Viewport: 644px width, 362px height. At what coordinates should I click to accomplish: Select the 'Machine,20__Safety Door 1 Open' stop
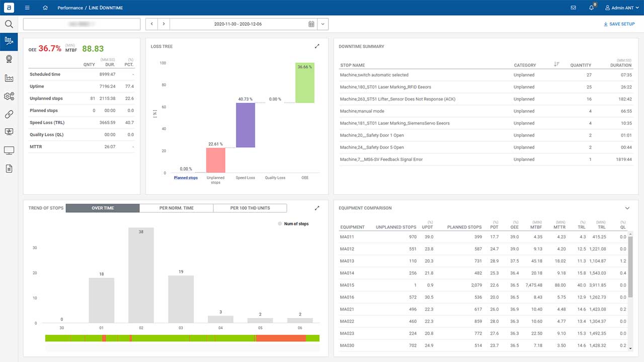(486, 135)
